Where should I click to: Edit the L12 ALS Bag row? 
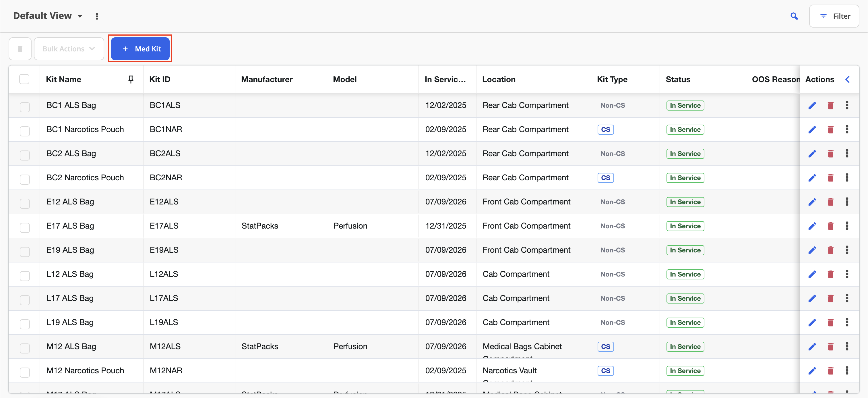click(x=812, y=274)
